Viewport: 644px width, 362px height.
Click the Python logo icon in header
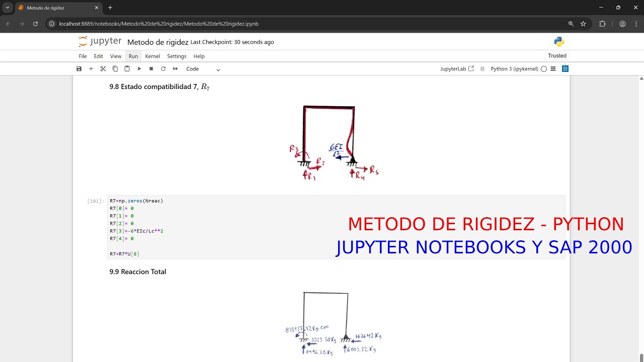click(x=559, y=42)
